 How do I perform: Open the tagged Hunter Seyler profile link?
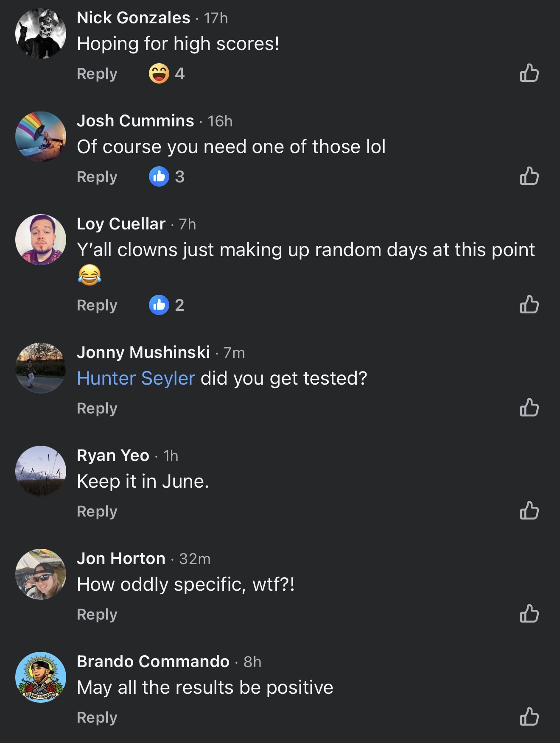136,378
